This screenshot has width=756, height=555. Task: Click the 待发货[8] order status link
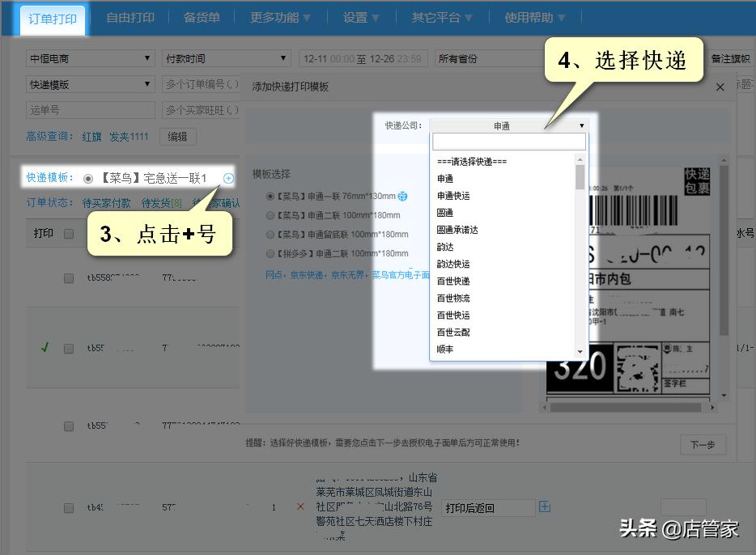pyautogui.click(x=160, y=203)
